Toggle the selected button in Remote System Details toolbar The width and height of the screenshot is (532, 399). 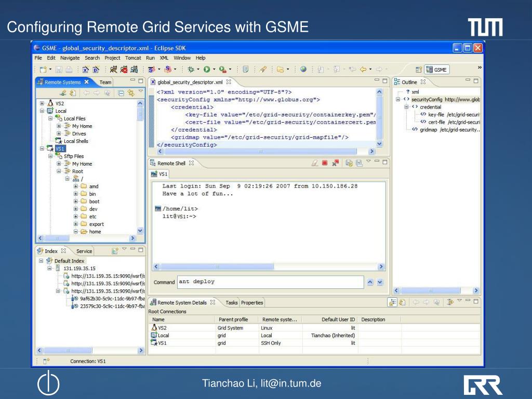point(393,302)
